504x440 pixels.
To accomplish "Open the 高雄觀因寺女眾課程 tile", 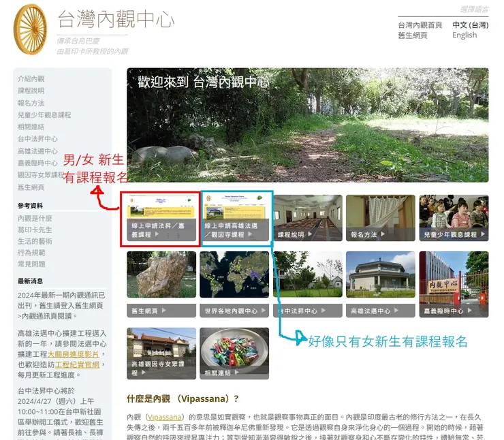I will tap(161, 353).
